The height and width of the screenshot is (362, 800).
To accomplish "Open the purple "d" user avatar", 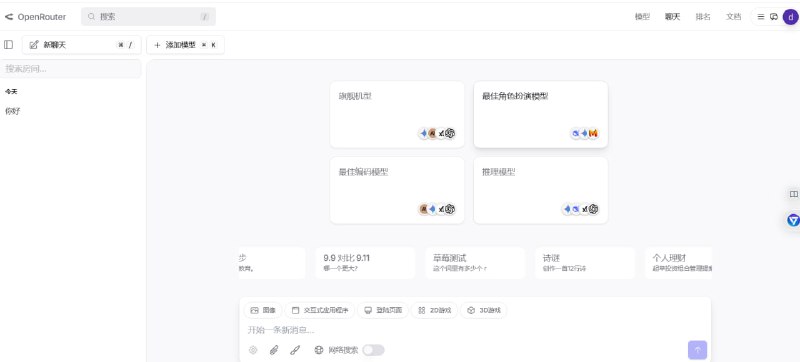I will click(790, 17).
